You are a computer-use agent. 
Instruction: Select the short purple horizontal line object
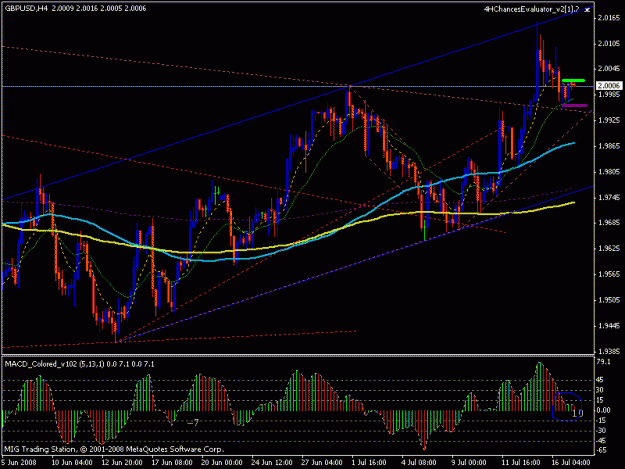574,106
